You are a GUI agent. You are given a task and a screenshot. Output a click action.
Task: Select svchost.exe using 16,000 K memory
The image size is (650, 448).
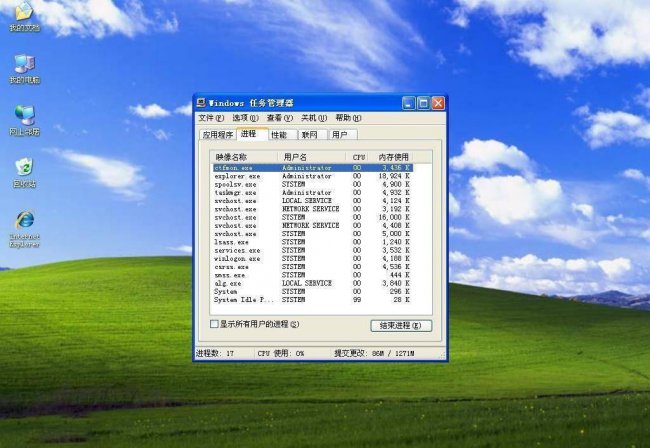click(313, 218)
